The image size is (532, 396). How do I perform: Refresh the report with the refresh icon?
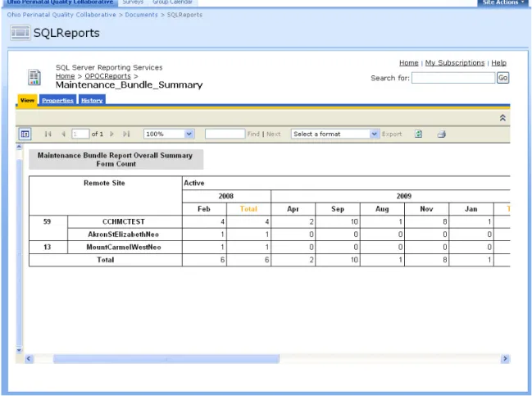pos(418,134)
